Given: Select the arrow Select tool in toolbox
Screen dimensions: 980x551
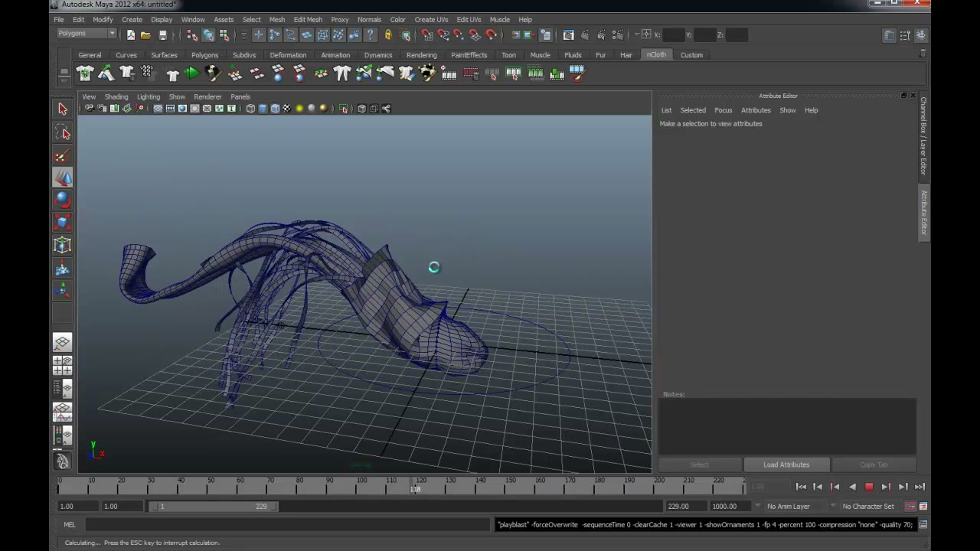Looking at the screenshot, I should coord(63,109).
